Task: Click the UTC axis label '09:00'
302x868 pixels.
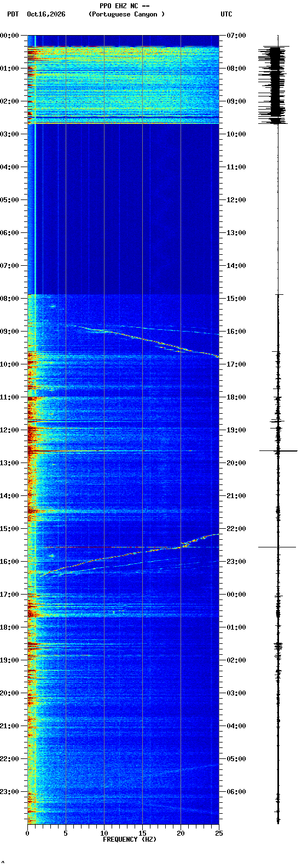Action: [236, 101]
